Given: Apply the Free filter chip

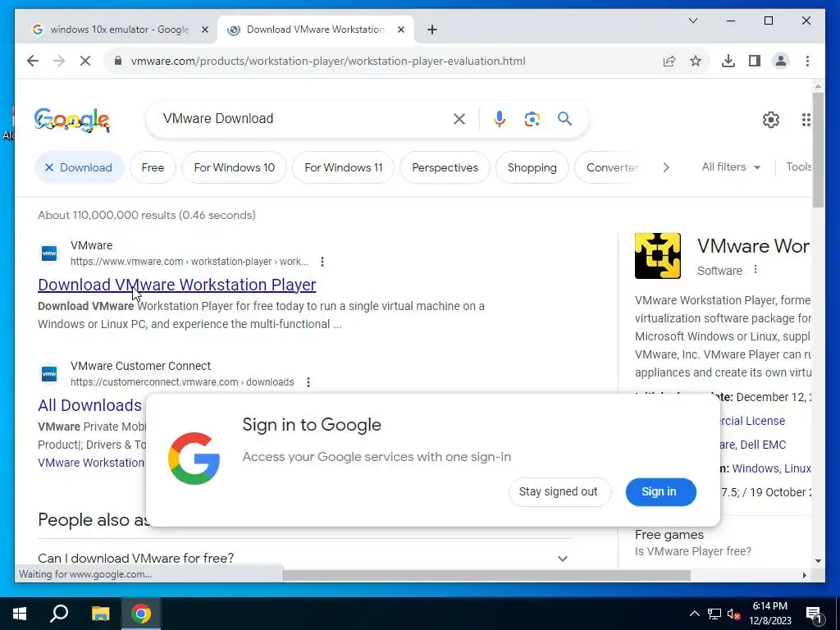Looking at the screenshot, I should click(153, 167).
